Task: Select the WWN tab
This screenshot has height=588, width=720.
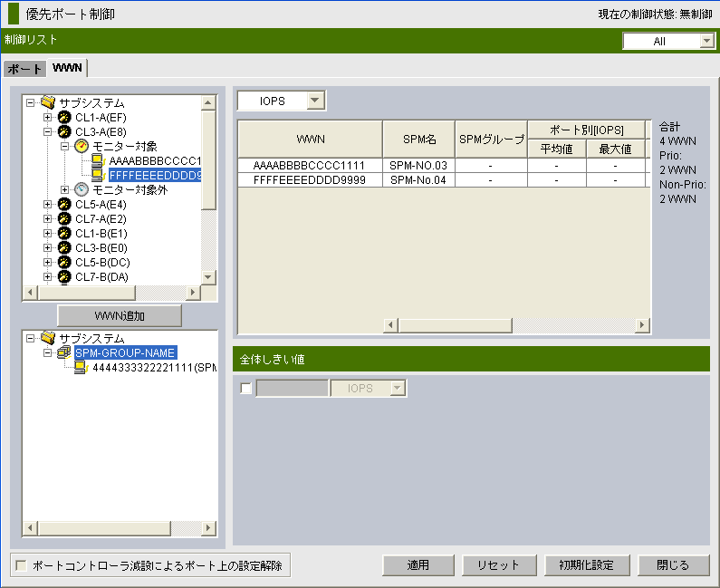Action: 67,68
